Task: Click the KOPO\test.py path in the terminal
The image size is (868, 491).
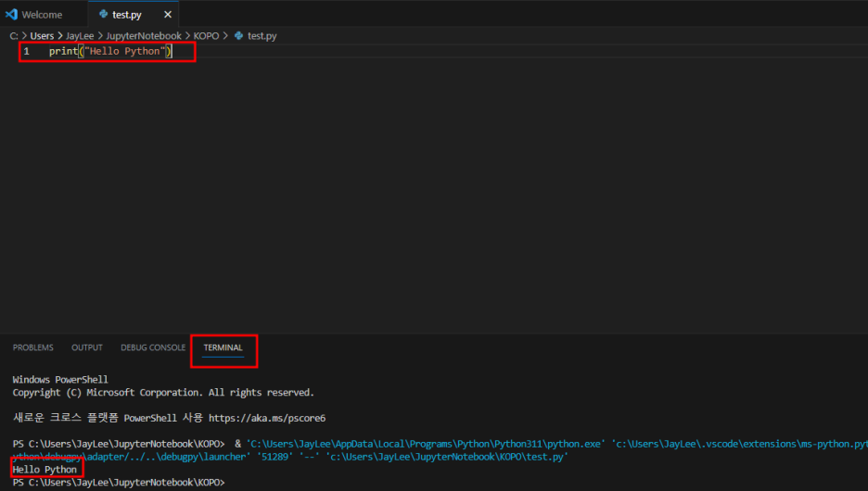Action: [447, 457]
